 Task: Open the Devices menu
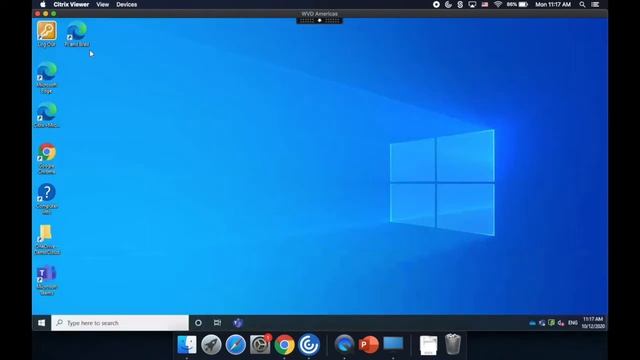pos(127,4)
